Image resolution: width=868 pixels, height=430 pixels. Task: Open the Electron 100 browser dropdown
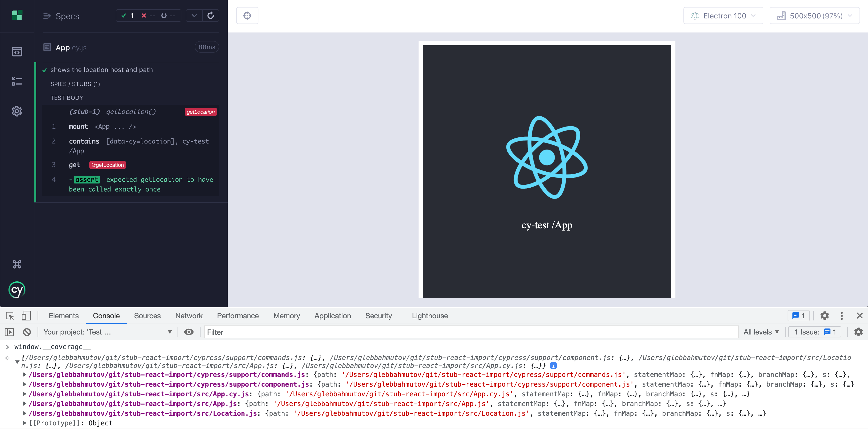(x=723, y=16)
